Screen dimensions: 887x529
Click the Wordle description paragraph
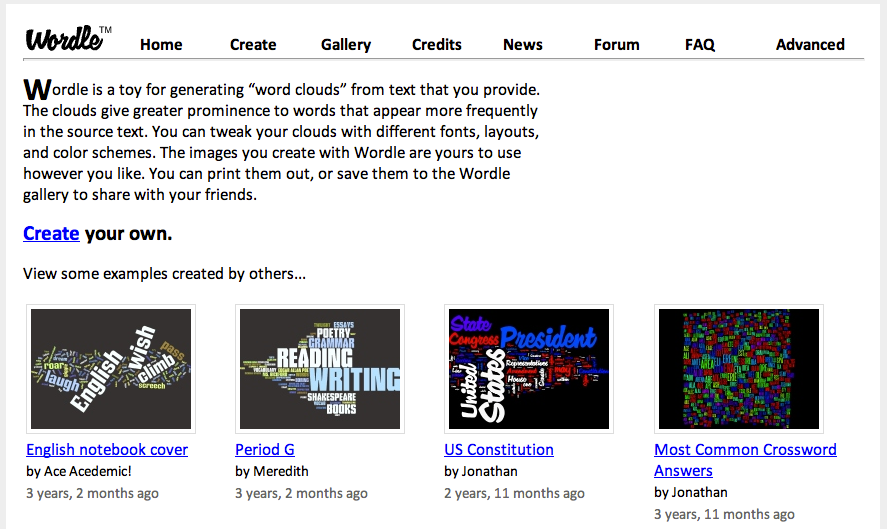point(282,141)
